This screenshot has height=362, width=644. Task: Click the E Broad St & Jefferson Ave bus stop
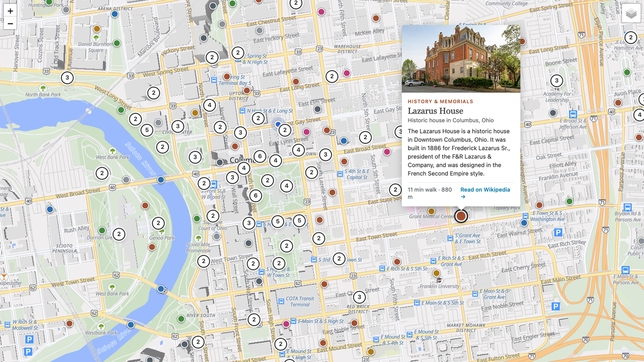573,114
